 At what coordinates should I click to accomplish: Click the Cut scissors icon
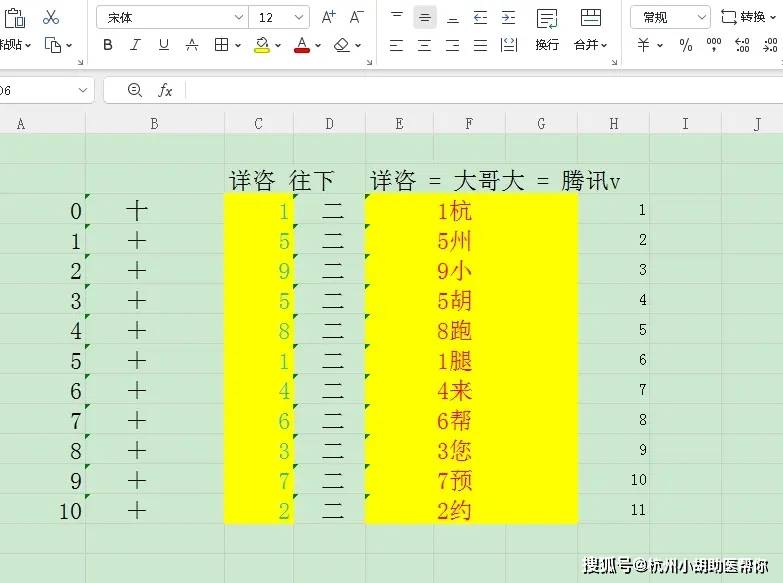[x=50, y=17]
